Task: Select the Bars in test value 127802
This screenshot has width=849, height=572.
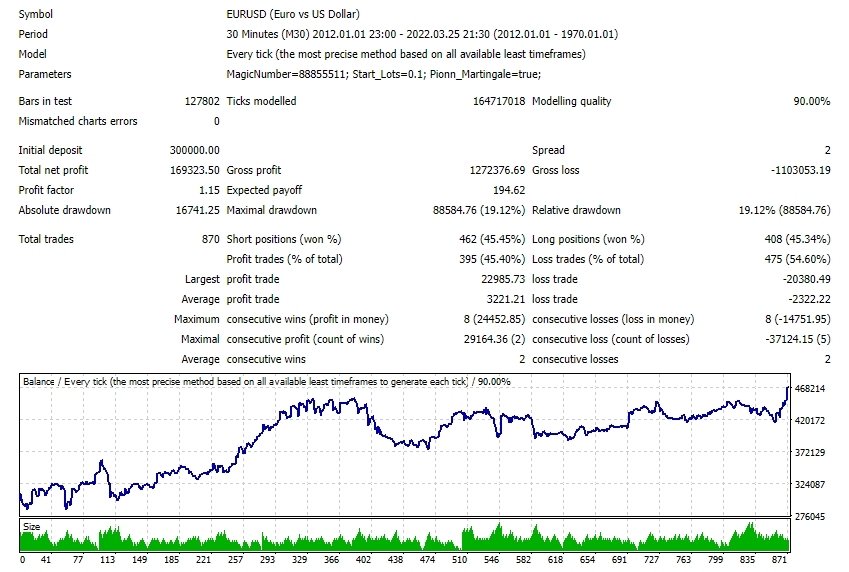Action: 202,101
